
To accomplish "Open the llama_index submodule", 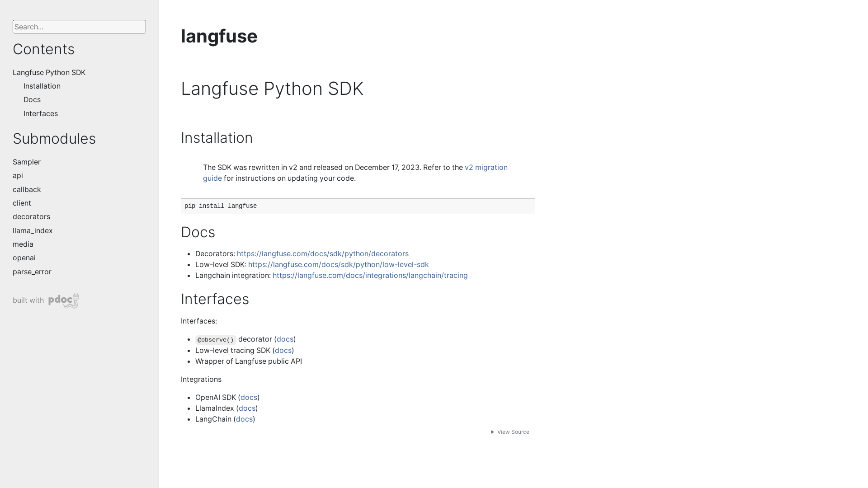I will point(33,230).
